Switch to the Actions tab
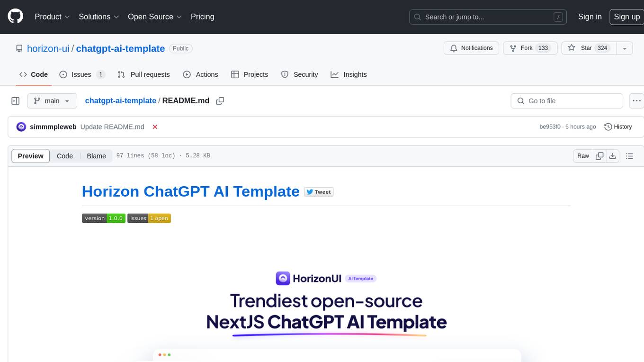The height and width of the screenshot is (362, 644). tap(200, 74)
